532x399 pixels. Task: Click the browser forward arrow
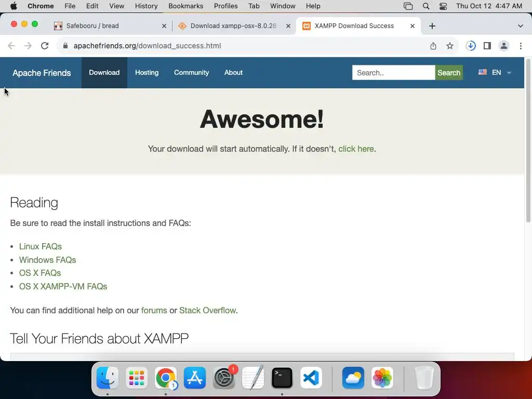click(x=28, y=46)
